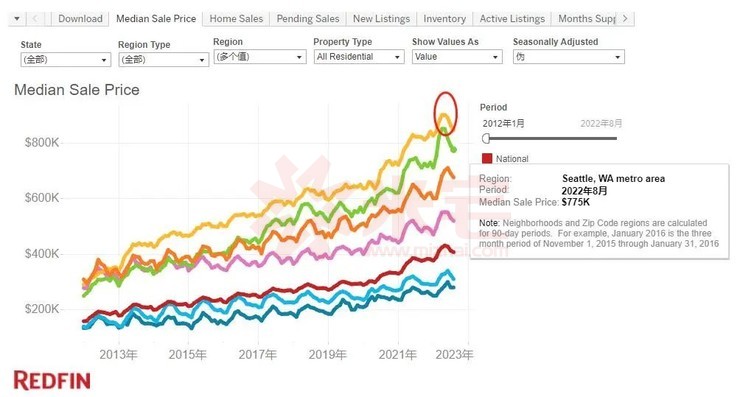This screenshot has height=397, width=740.
Task: Open the Show Values As dropdown
Action: pyautogui.click(x=456, y=57)
